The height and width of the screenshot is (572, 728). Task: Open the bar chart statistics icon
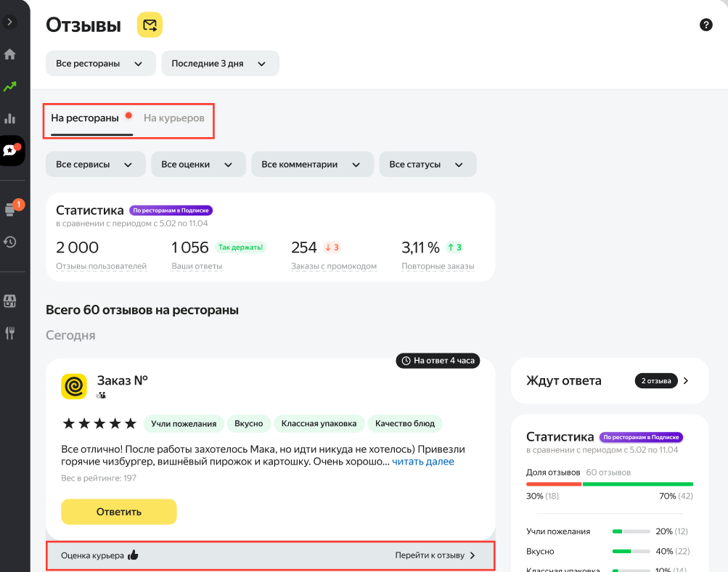click(x=10, y=118)
